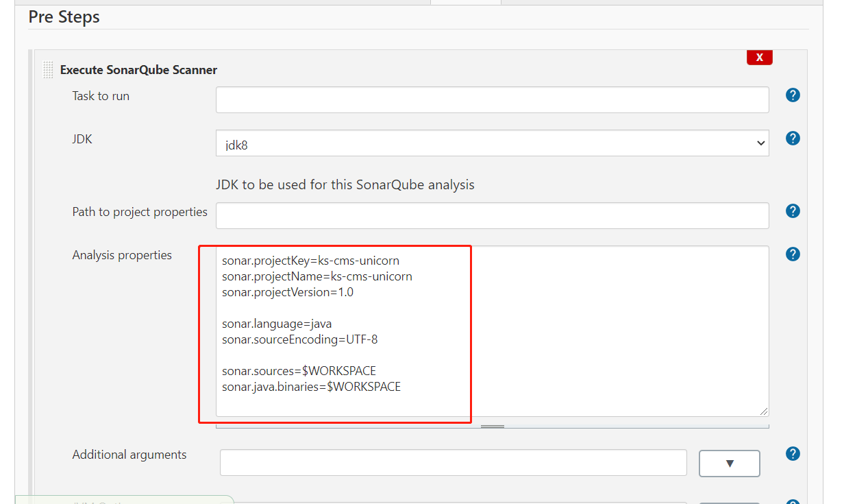Open help for Analysis properties

point(793,254)
